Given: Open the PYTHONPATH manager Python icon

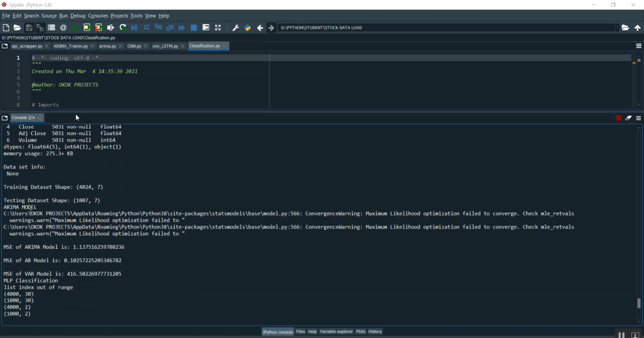Looking at the screenshot, I should click(x=247, y=27).
